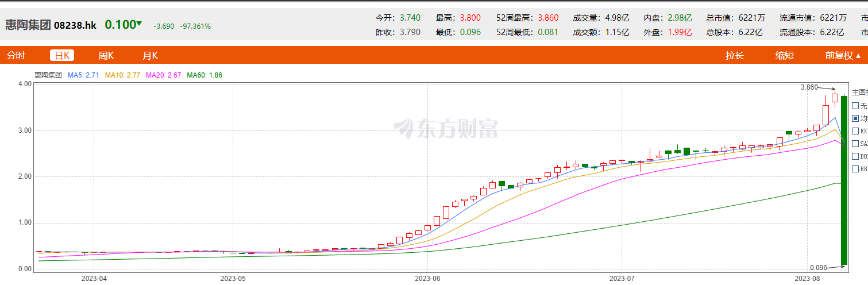The height and width of the screenshot is (285, 868).
Task: Click the 2023-06 date axis label
Action: click(x=428, y=278)
